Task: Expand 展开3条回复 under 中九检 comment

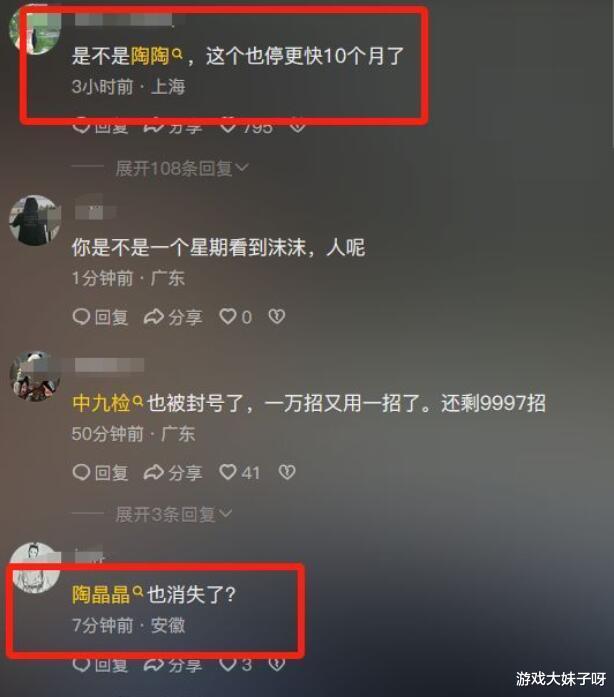Action: (x=174, y=514)
